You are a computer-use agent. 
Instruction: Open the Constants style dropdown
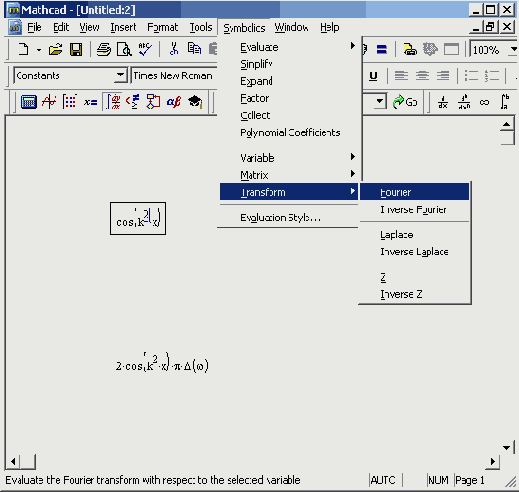point(121,75)
